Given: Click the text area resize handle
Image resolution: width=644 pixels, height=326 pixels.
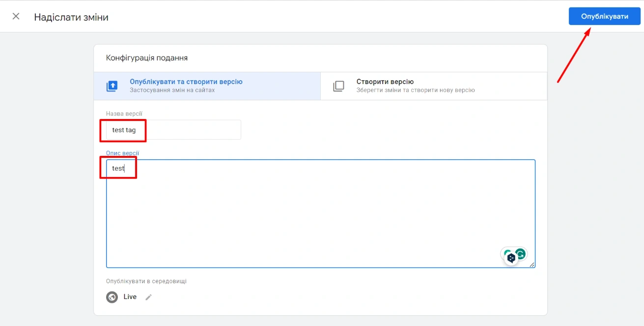Looking at the screenshot, I should pyautogui.click(x=532, y=265).
